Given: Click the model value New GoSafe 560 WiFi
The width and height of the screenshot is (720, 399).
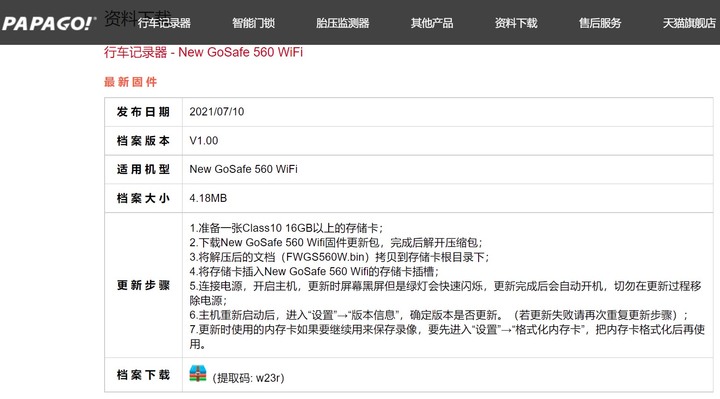Looking at the screenshot, I should coord(243,169).
